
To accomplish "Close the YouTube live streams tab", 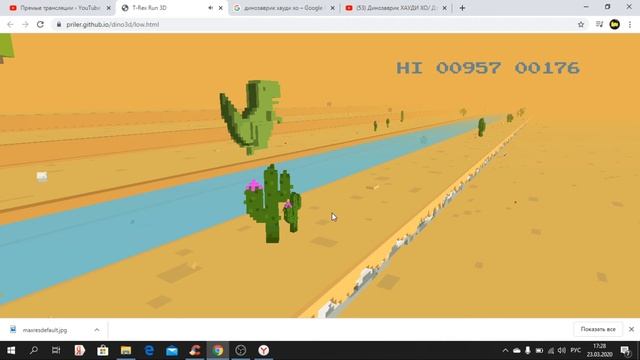I will coord(109,8).
